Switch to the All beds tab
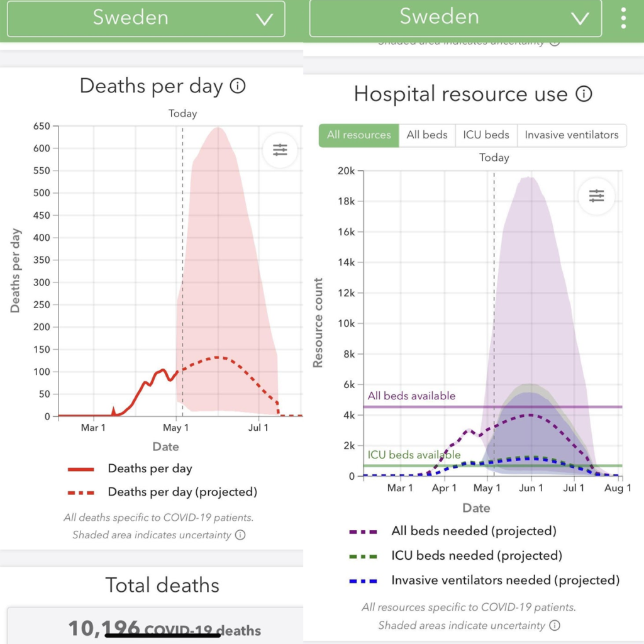 [427, 135]
